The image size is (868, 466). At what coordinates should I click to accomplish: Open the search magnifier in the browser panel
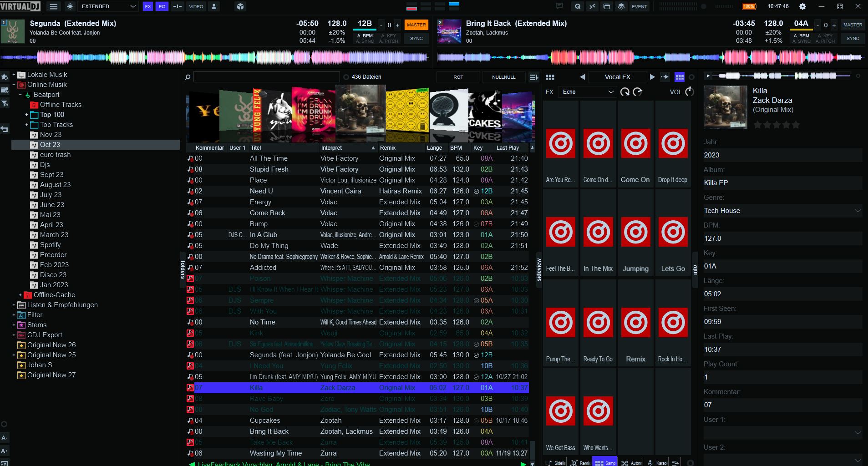click(x=187, y=77)
